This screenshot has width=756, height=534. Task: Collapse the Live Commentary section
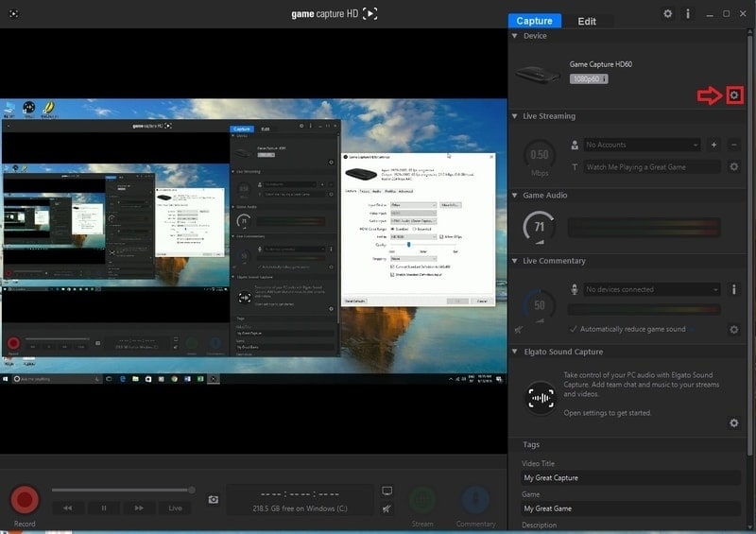(514, 261)
